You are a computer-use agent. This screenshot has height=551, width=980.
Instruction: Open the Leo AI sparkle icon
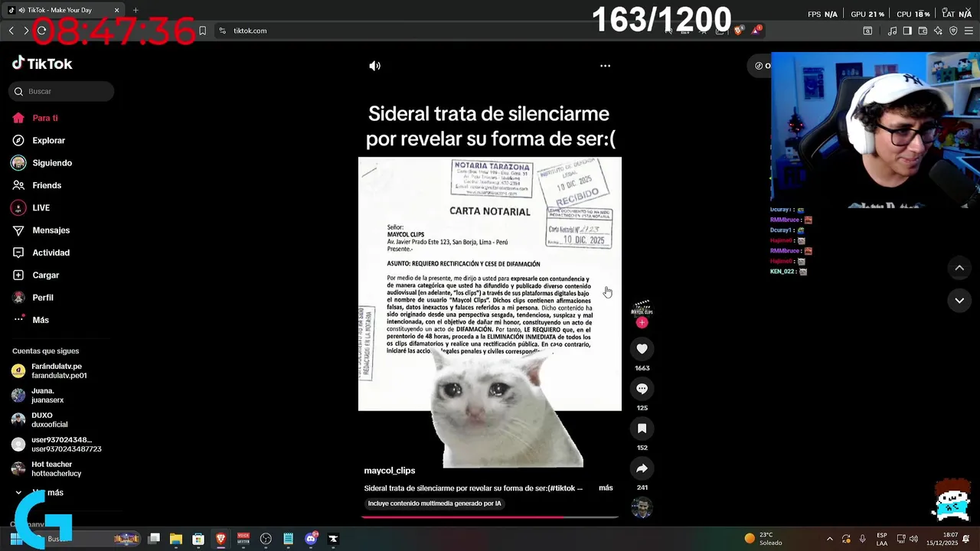point(938,31)
